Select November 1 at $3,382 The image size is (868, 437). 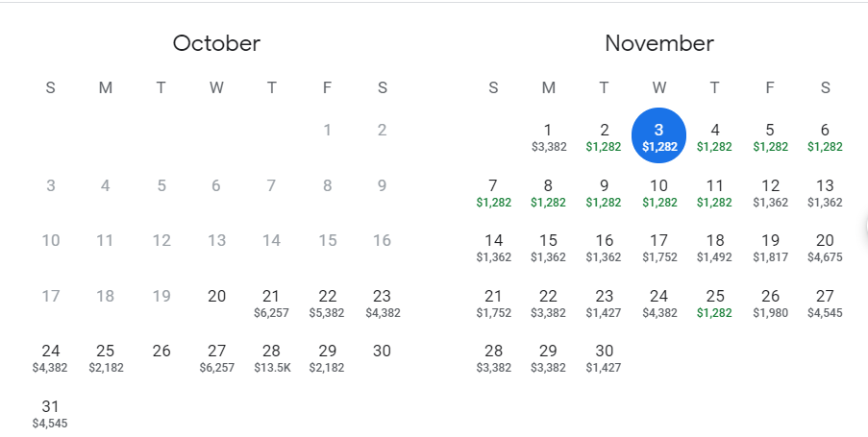coord(548,136)
